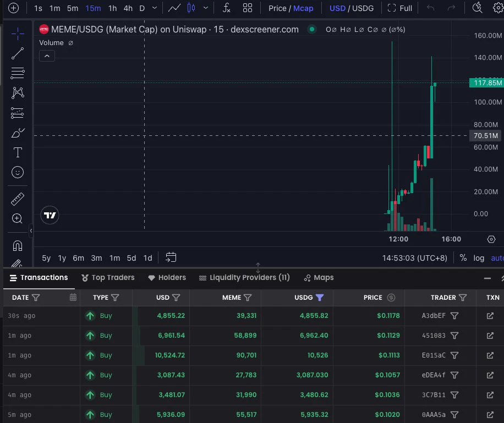Select the 1h timeframe
Screen dimensions: 504x423
pyautogui.click(x=112, y=8)
